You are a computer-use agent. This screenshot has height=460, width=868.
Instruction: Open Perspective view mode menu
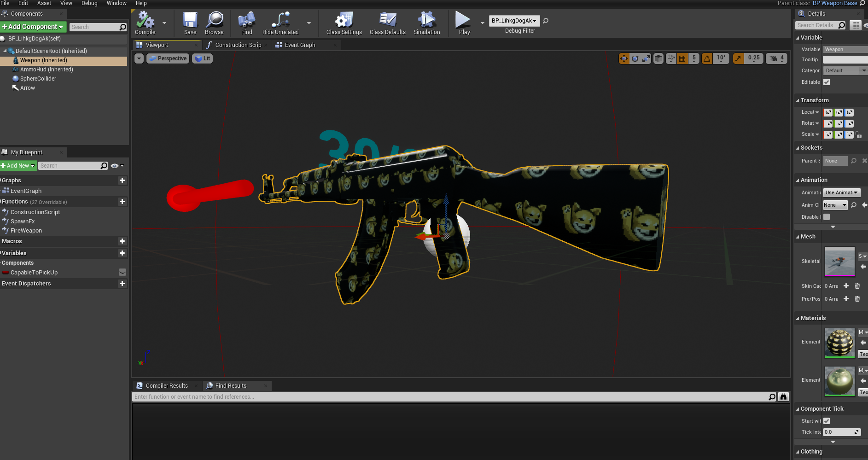click(168, 58)
